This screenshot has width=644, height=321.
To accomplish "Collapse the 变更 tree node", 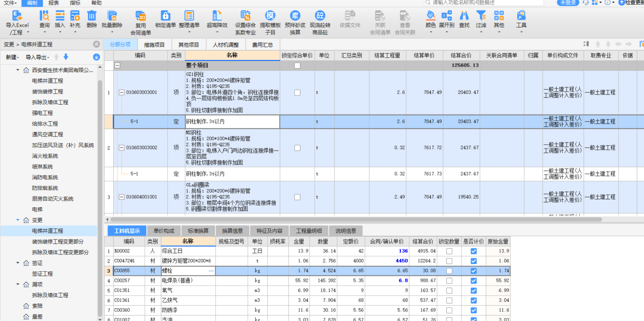I will coord(18,220).
